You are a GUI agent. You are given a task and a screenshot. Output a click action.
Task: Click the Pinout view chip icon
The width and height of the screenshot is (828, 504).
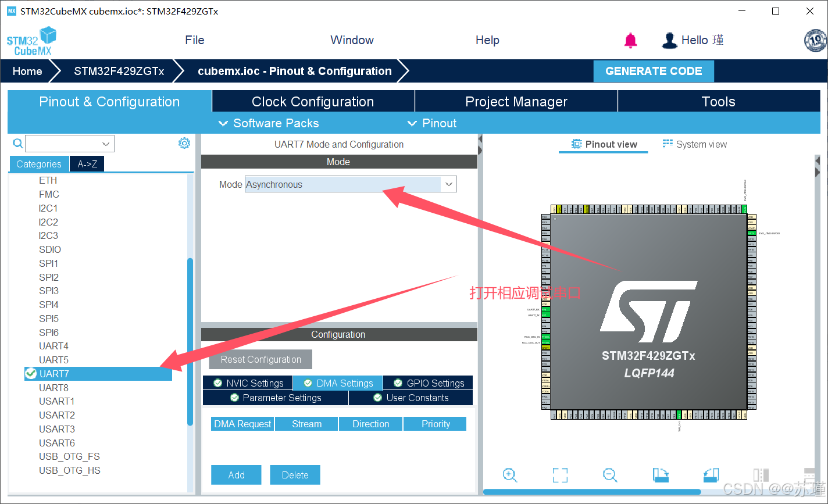pyautogui.click(x=577, y=144)
